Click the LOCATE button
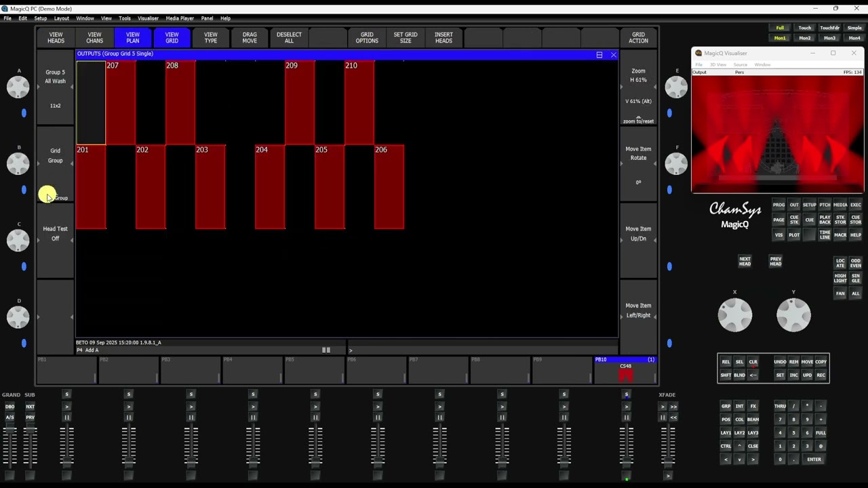Screen dimensions: 868x488 pos(840,263)
